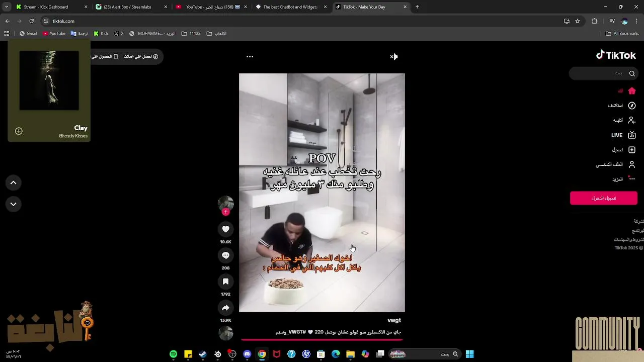644x362 pixels.
Task: Open a new browser tab
Action: 417,7
